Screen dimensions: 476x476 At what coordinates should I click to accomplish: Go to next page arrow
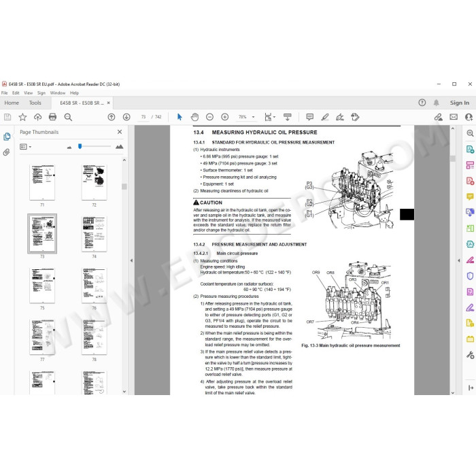point(126,117)
